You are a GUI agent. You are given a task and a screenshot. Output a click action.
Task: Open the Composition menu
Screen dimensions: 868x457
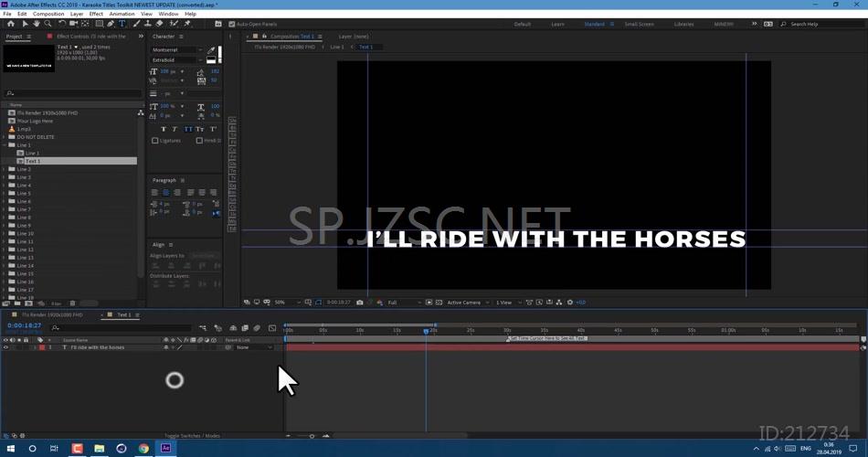point(48,14)
